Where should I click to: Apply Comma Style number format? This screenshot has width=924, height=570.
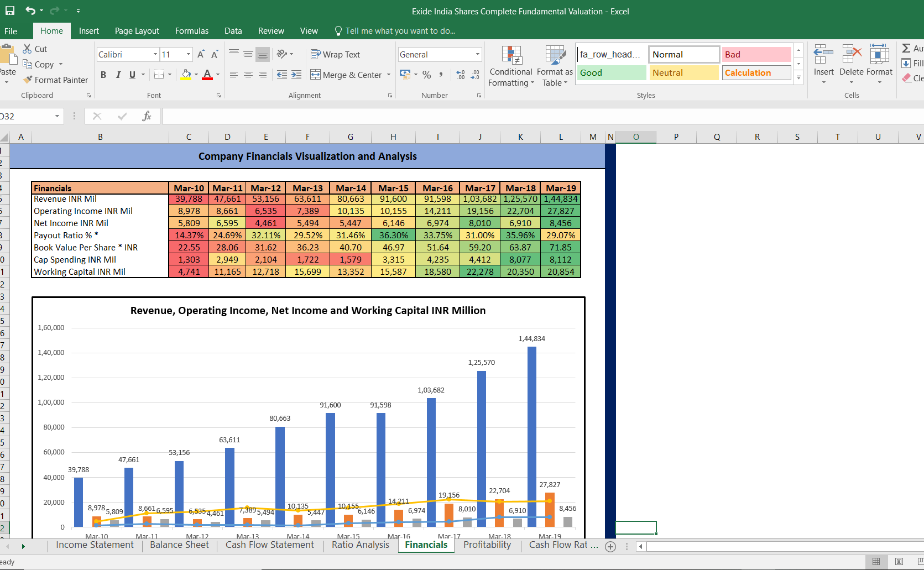click(x=441, y=74)
